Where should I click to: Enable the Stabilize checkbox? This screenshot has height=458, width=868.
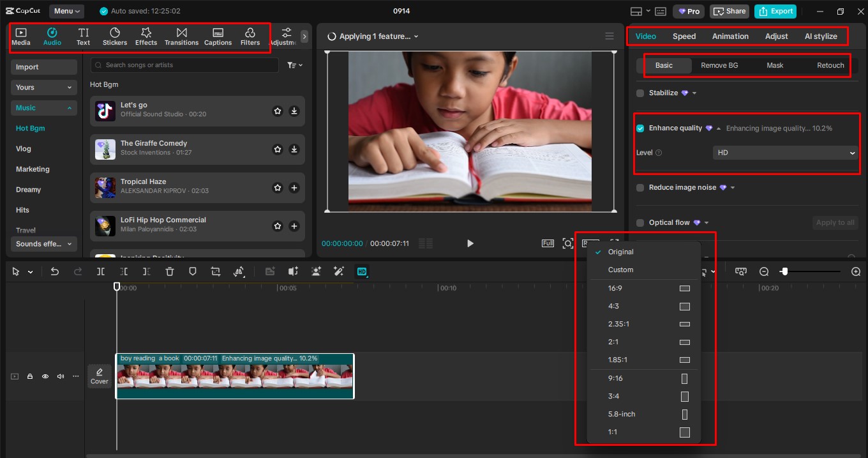click(640, 93)
